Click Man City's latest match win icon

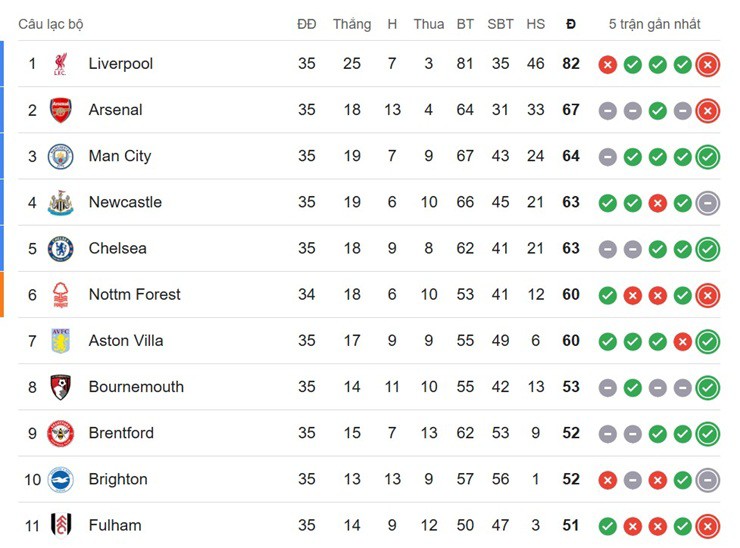click(x=708, y=156)
